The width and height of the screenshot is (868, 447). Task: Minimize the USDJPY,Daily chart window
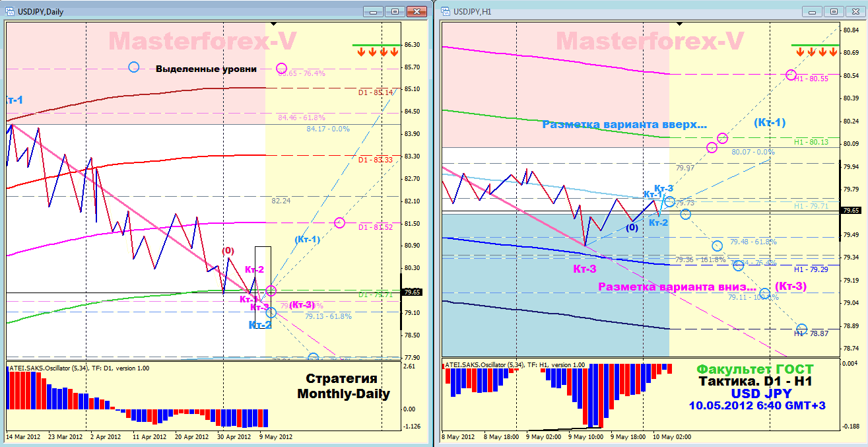point(374,11)
